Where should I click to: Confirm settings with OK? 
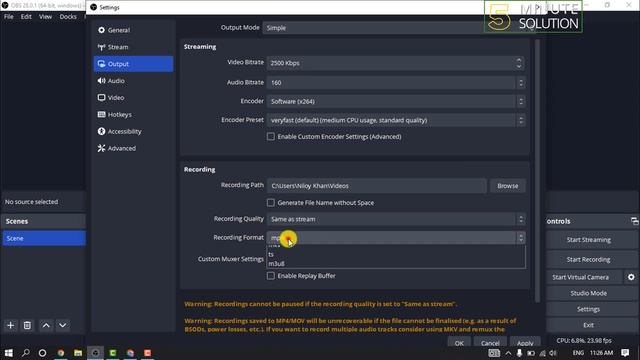click(x=459, y=343)
